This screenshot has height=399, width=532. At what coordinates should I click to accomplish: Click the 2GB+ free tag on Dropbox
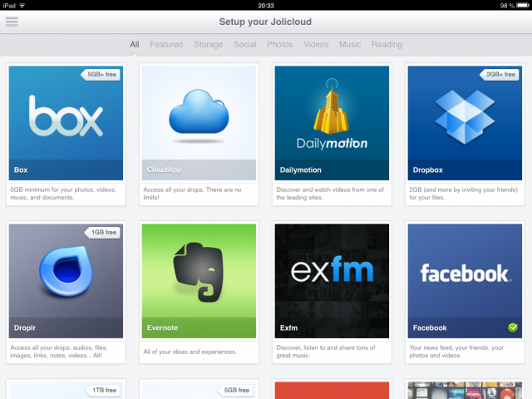tap(500, 74)
